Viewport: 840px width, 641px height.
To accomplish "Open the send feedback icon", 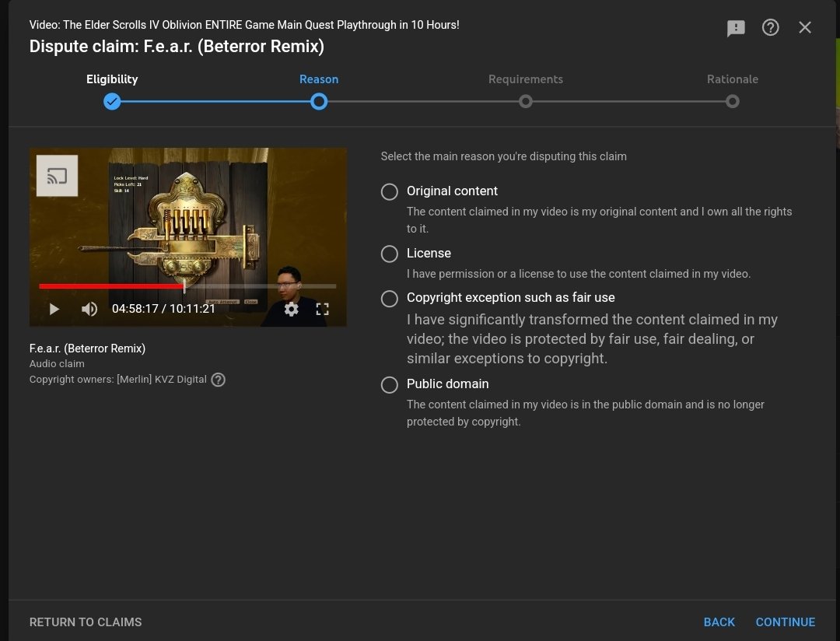I will point(736,28).
